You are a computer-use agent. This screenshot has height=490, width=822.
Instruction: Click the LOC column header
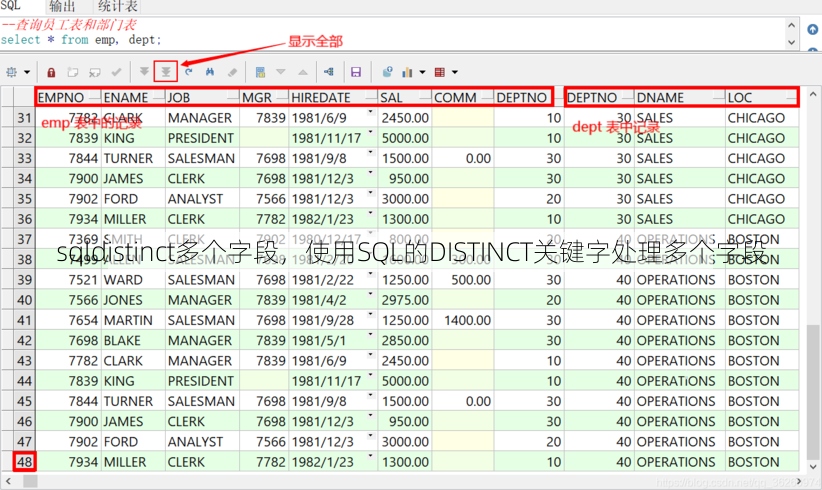click(x=762, y=97)
